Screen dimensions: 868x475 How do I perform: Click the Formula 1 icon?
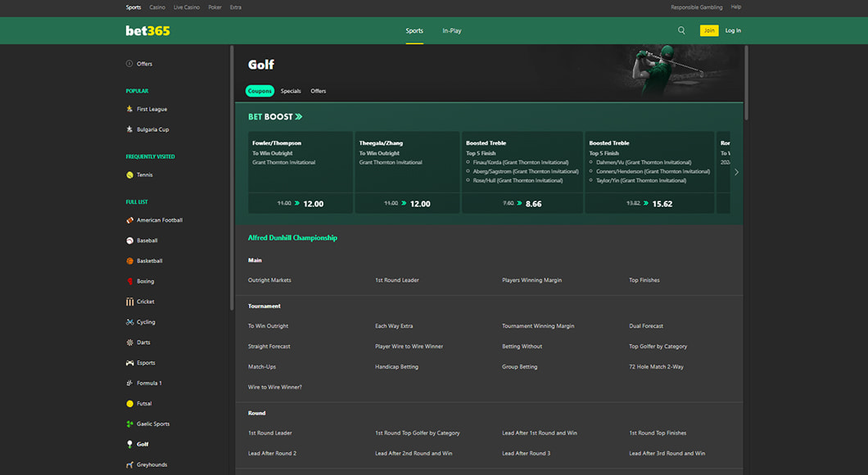(129, 383)
